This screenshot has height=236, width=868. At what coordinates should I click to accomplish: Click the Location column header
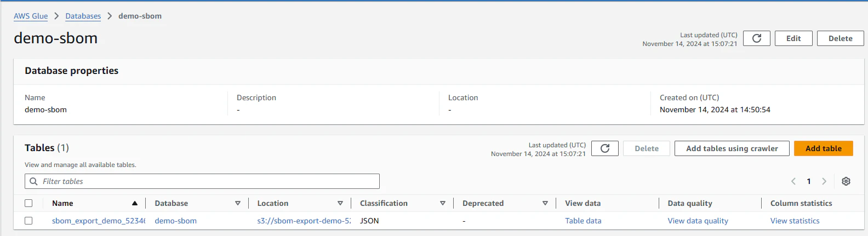click(273, 203)
